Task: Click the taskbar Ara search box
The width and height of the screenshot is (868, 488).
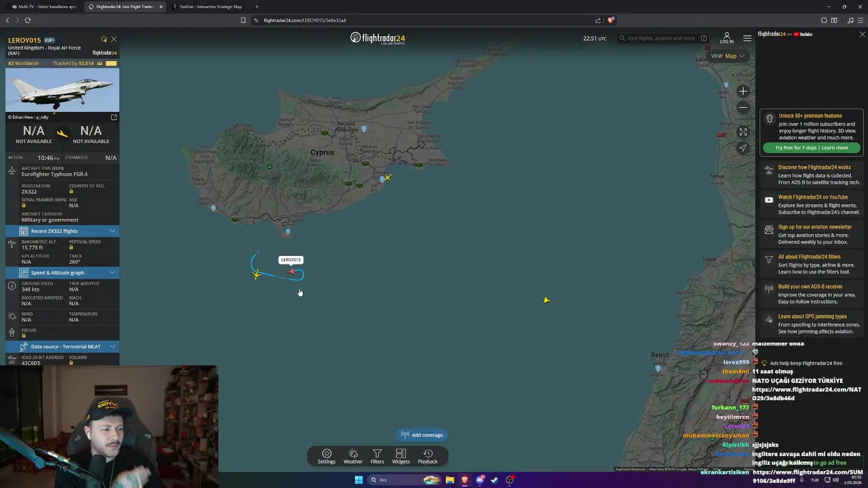Action: (x=403, y=480)
